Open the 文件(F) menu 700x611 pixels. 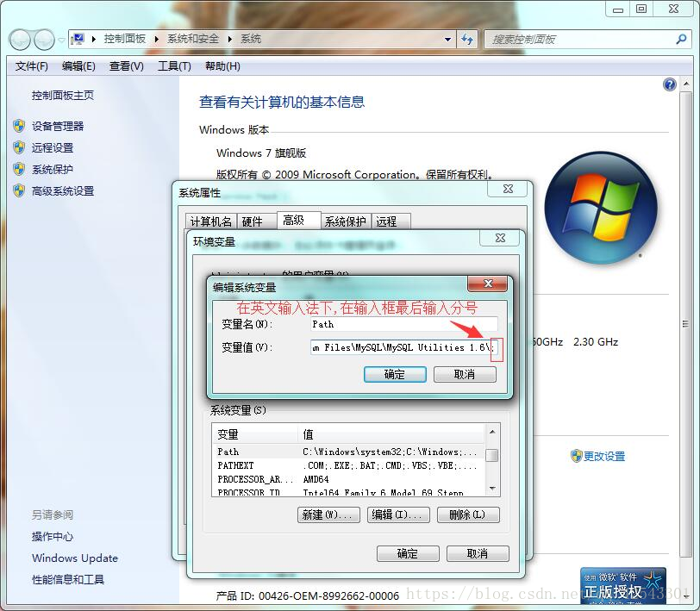point(31,66)
